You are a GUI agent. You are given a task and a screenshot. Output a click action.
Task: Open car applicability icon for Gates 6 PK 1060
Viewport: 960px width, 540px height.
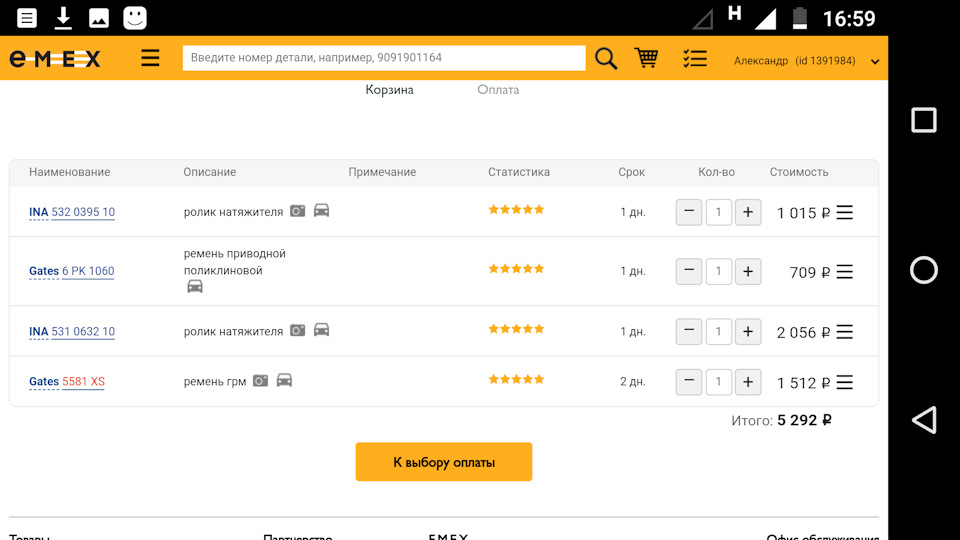pyautogui.click(x=195, y=286)
